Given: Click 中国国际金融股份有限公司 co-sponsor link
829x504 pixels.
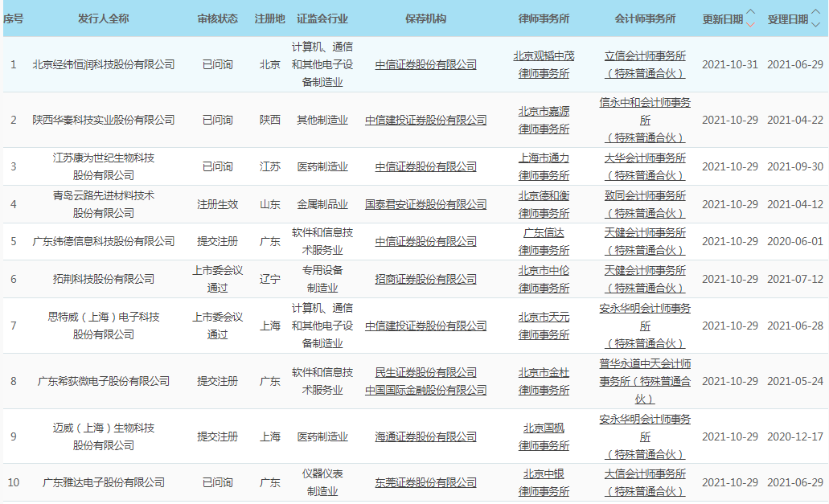Looking at the screenshot, I should 425,390.
